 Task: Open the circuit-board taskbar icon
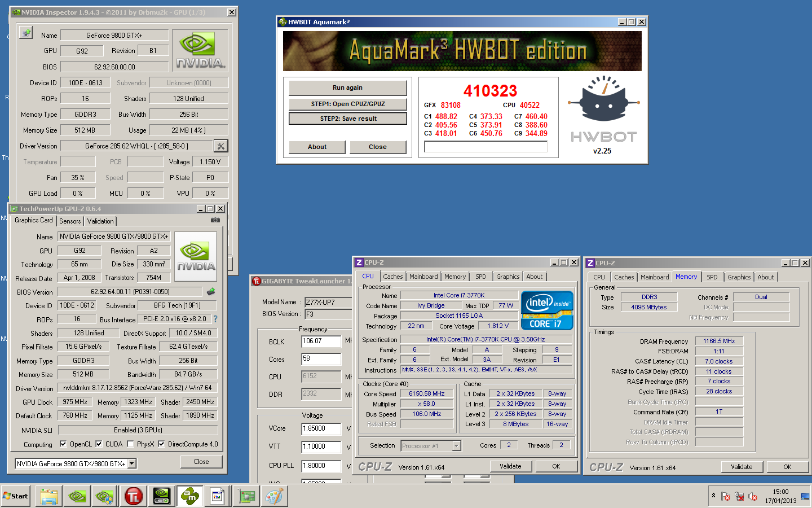[246, 496]
